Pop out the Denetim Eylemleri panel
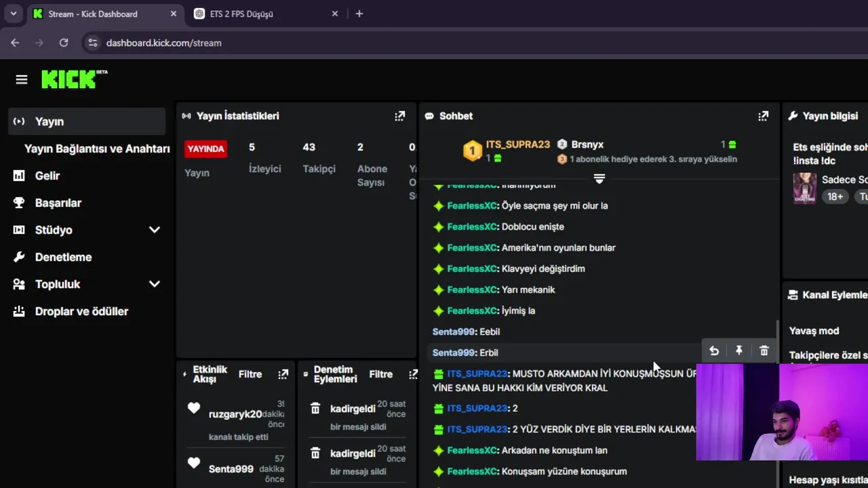Viewport: 868px width, 488px height. click(x=413, y=374)
